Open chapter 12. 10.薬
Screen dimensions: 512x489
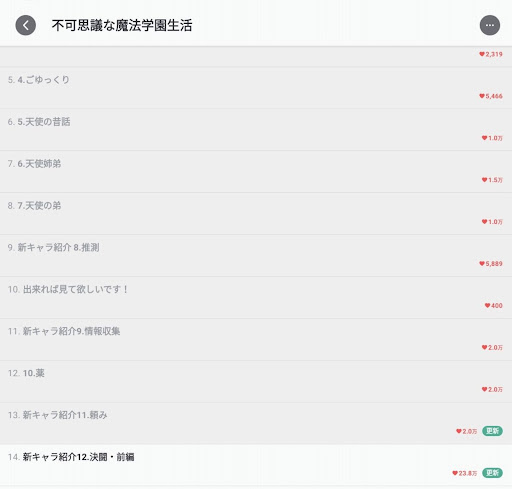click(256, 382)
